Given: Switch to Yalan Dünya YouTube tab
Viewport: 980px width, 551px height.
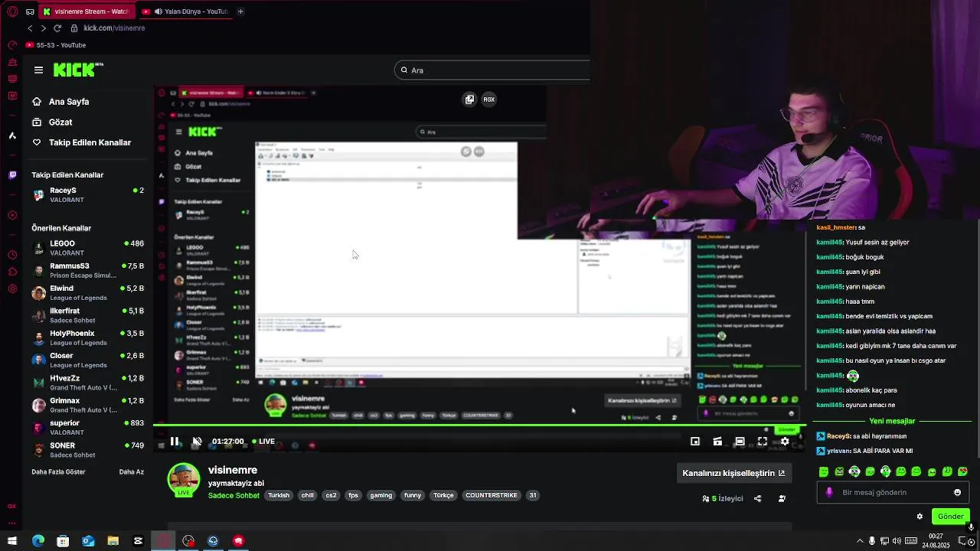Looking at the screenshot, I should [185, 11].
